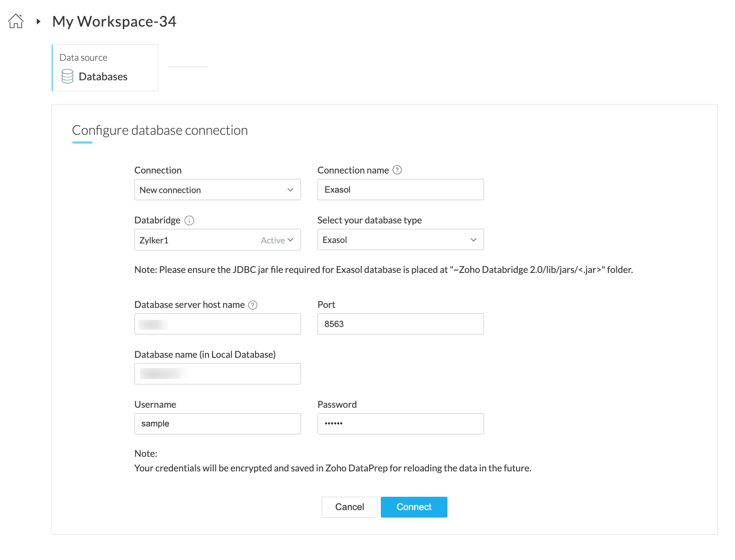Click the Active status chevron in Databridge

[x=291, y=240]
